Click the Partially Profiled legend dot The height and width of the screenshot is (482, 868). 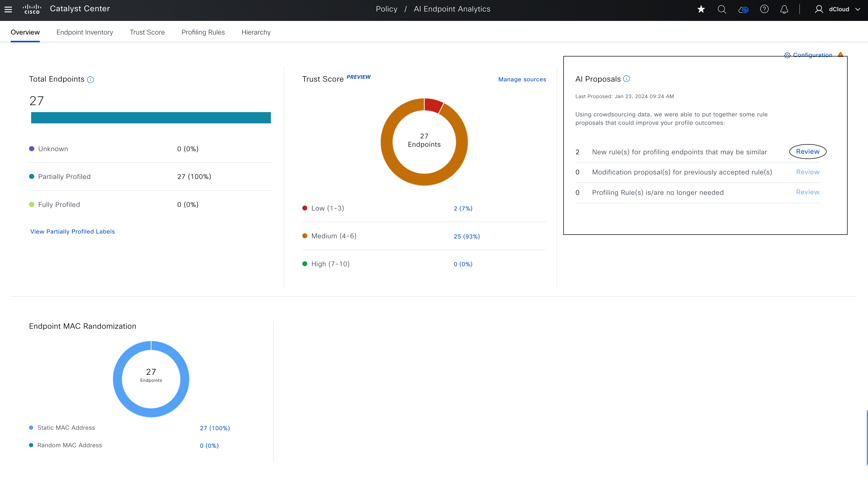pyautogui.click(x=32, y=176)
